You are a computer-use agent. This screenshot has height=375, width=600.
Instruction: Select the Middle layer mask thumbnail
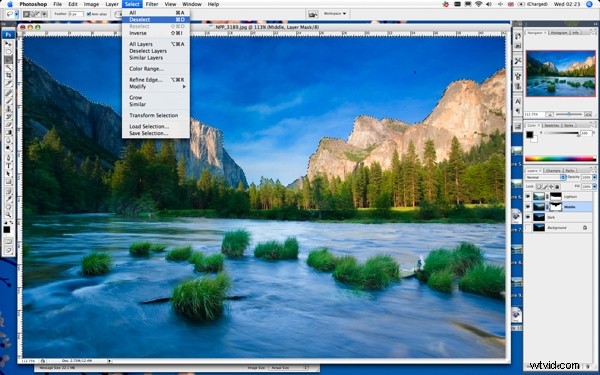556,207
